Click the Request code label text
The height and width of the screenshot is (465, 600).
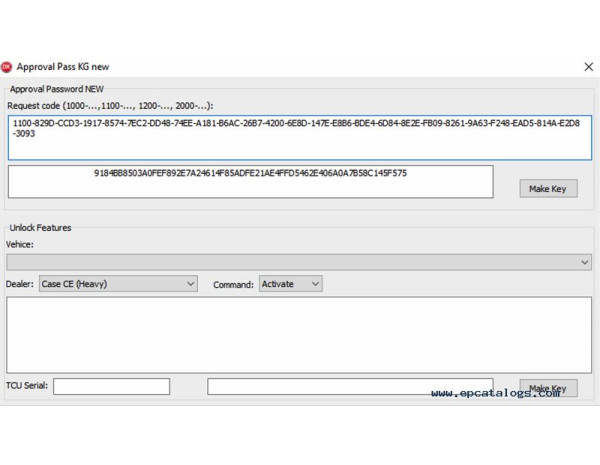click(110, 105)
